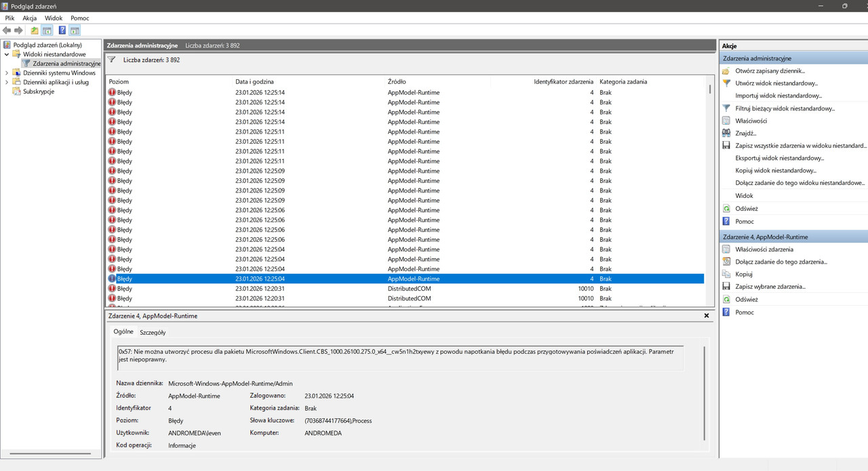The width and height of the screenshot is (868, 471).
Task: Click the Microsoft-Windows-AppModel-Runtime/Admin log name value
Action: pyautogui.click(x=231, y=384)
